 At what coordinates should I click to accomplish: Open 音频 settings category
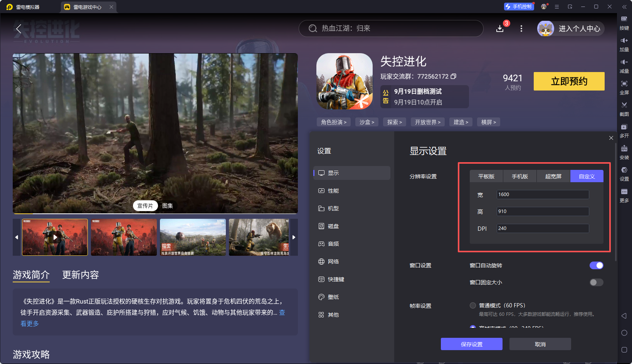click(352, 244)
